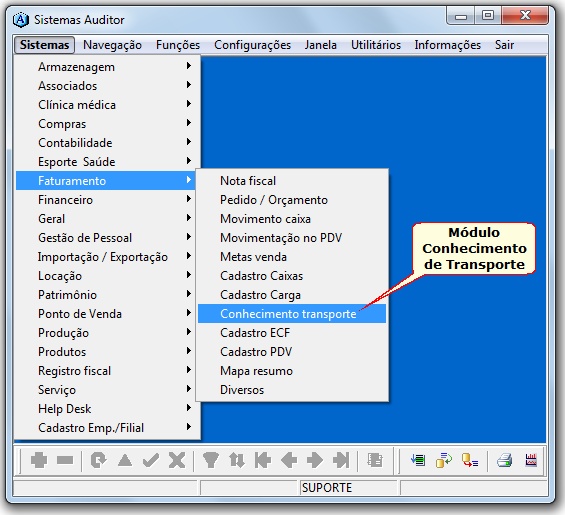Open the Utilitários menu
This screenshot has width=565, height=515.
click(376, 45)
